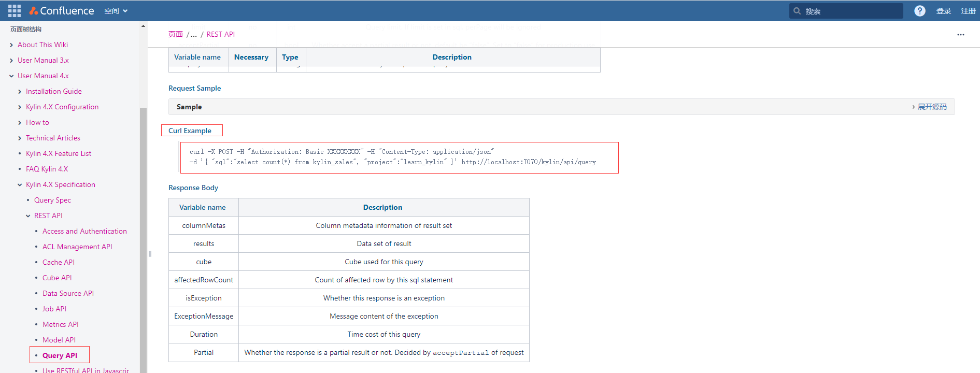
Task: Open About This Wiki page
Action: [x=42, y=45]
